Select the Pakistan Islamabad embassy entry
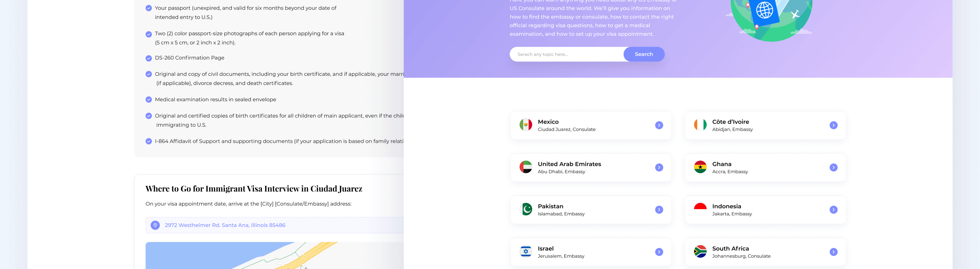Image resolution: width=980 pixels, height=269 pixels. click(x=591, y=210)
